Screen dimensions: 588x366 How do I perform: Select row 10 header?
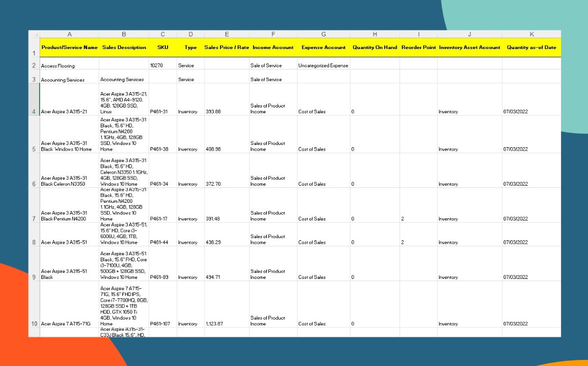coord(34,304)
